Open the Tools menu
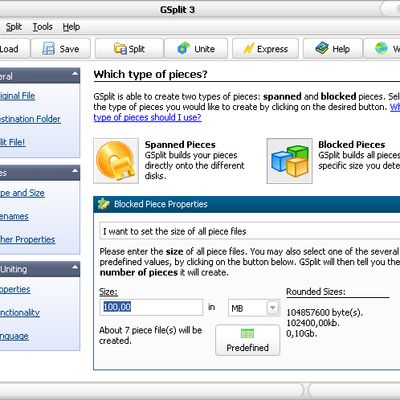Image resolution: width=400 pixels, height=400 pixels. pos(43,27)
